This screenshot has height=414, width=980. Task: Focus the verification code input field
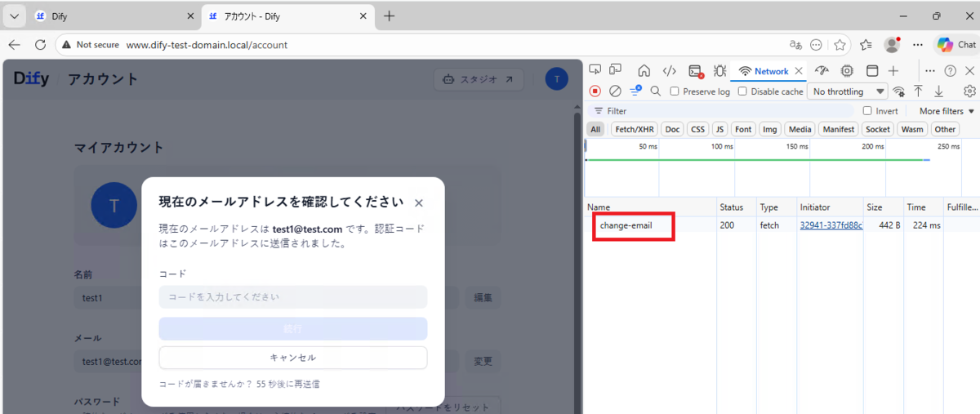pyautogui.click(x=293, y=297)
